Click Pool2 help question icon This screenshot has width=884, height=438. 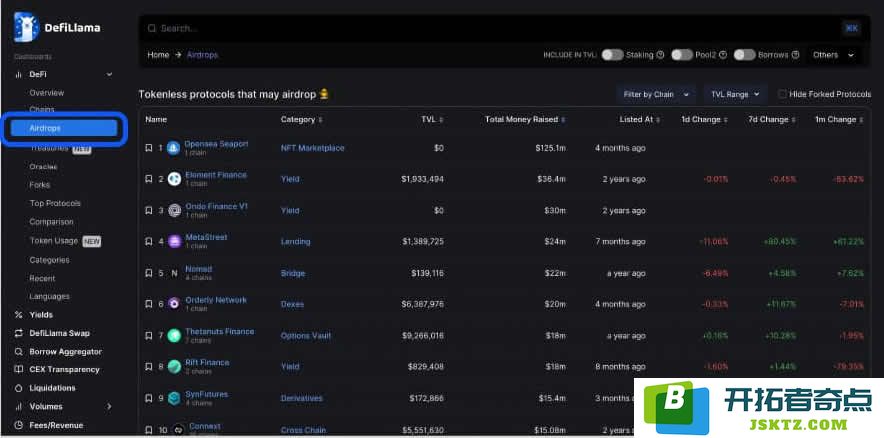pos(723,55)
